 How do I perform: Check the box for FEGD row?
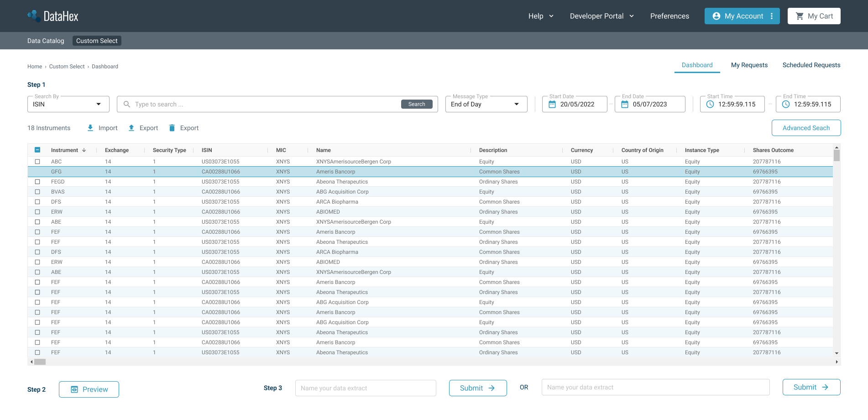[x=37, y=182]
